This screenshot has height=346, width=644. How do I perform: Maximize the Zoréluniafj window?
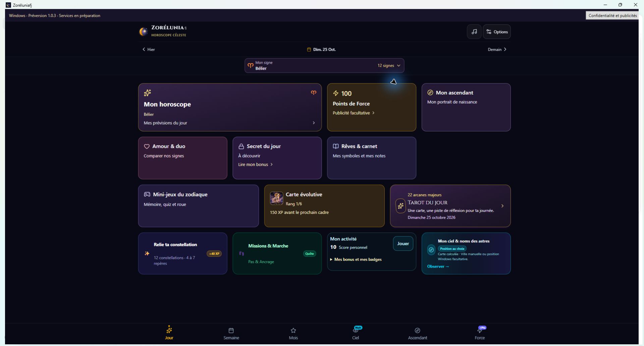click(620, 5)
